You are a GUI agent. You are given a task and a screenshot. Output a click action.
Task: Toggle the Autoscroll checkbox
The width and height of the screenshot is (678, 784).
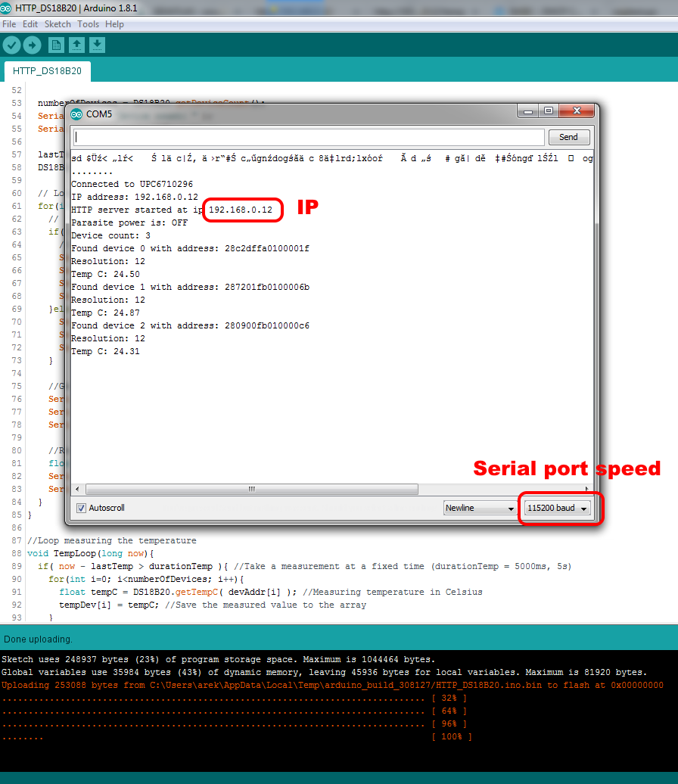click(81, 508)
